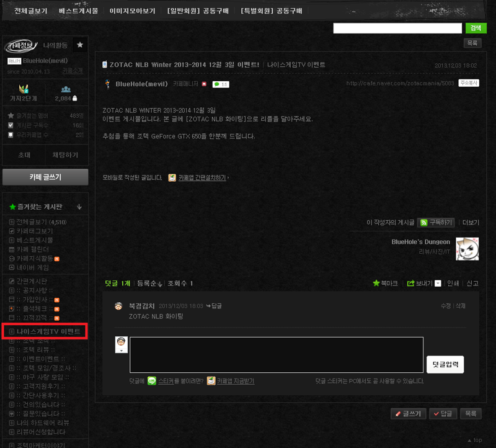
Task: Click the icon before 출석체크
Action: 12,308
